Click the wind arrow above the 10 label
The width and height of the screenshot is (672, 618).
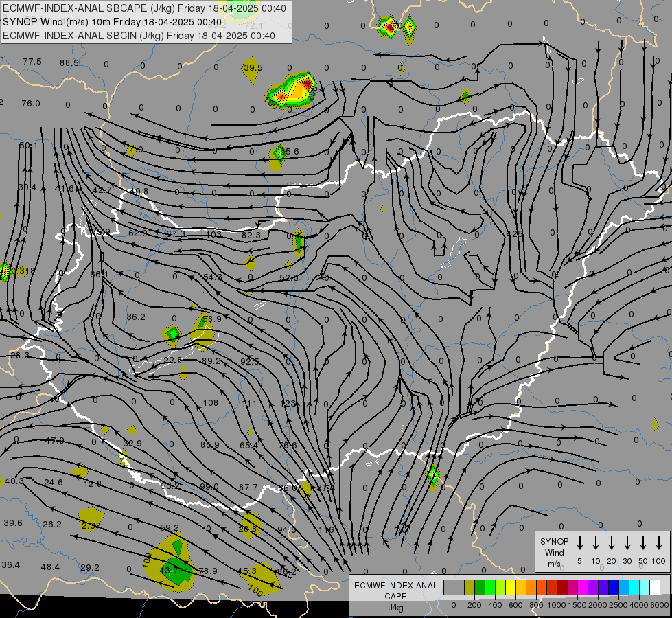click(x=595, y=543)
